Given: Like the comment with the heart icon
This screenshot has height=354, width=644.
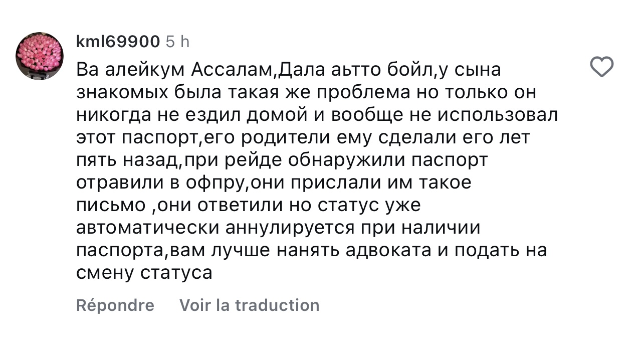Looking at the screenshot, I should 601,67.
